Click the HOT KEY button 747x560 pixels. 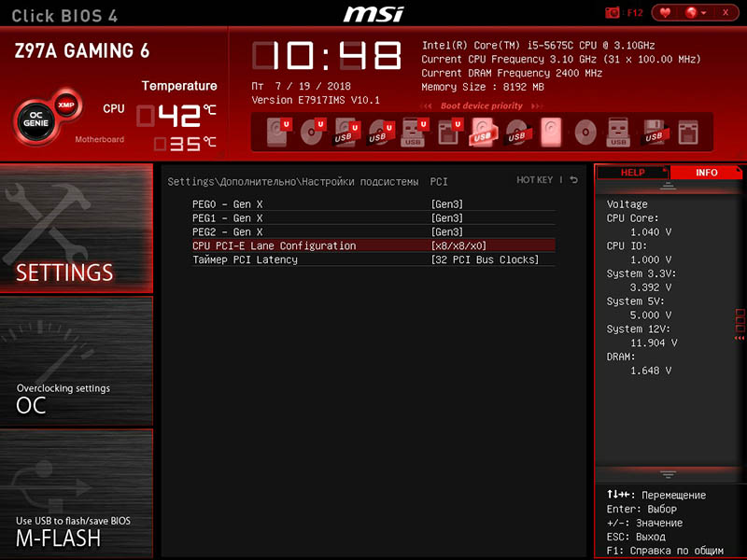[x=534, y=180]
